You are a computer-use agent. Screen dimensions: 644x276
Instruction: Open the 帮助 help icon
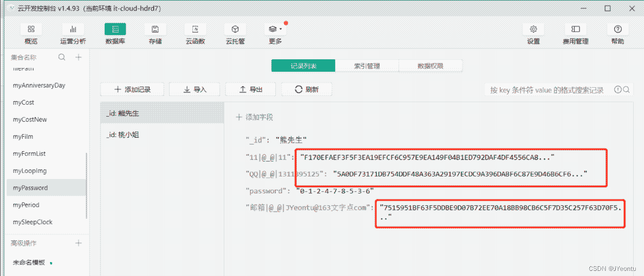click(x=618, y=30)
